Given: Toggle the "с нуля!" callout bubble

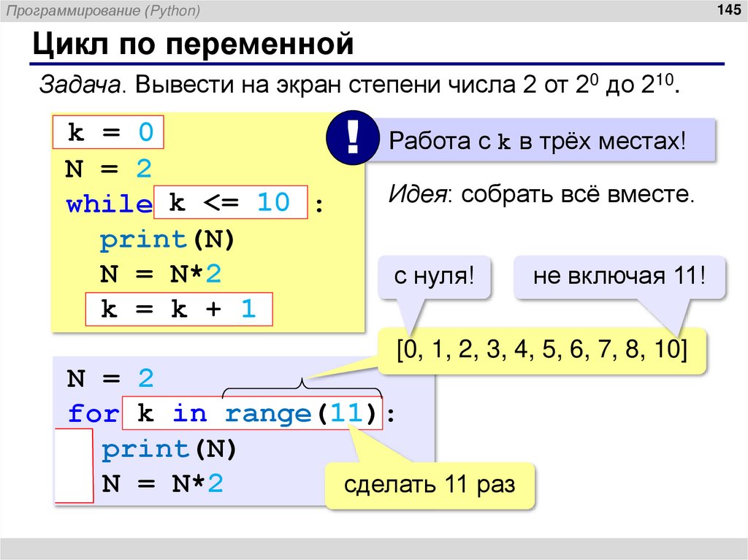Looking at the screenshot, I should tap(434, 277).
